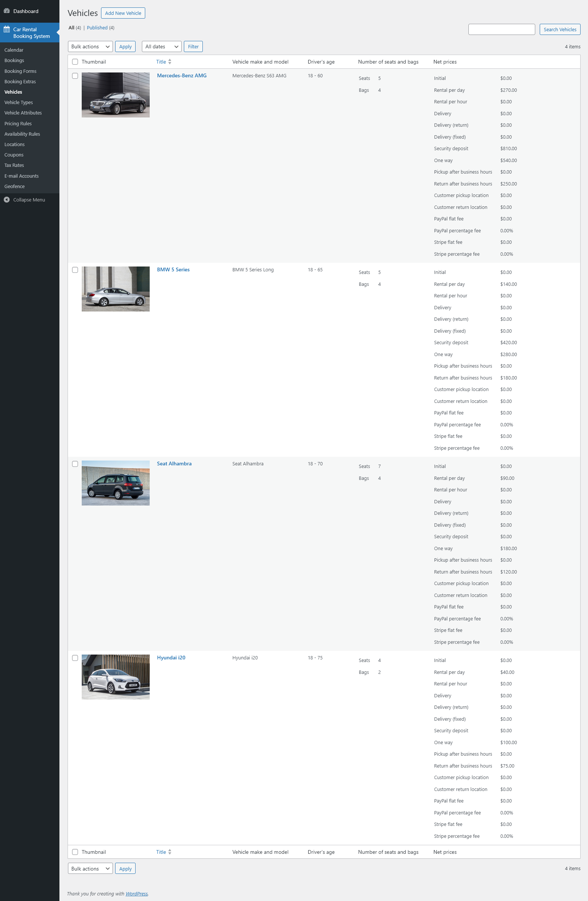The image size is (588, 901).
Task: Open Tax Rates menu item
Action: pos(14,165)
